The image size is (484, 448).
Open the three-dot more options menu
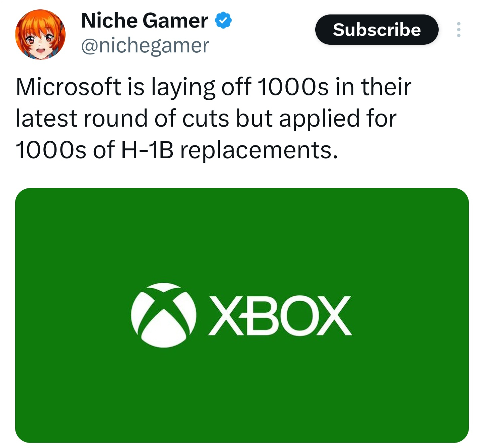pyautogui.click(x=458, y=30)
